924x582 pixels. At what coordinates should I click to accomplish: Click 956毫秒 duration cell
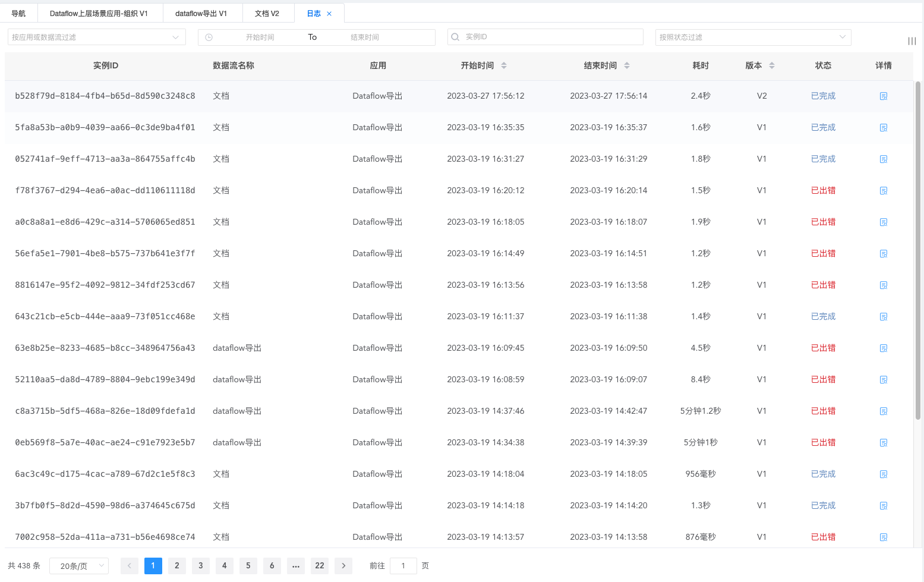[x=701, y=474]
